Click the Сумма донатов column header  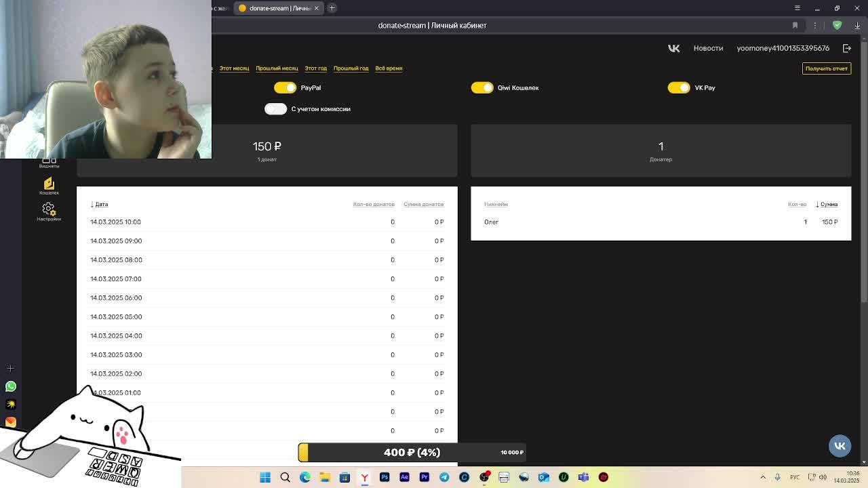coord(423,204)
